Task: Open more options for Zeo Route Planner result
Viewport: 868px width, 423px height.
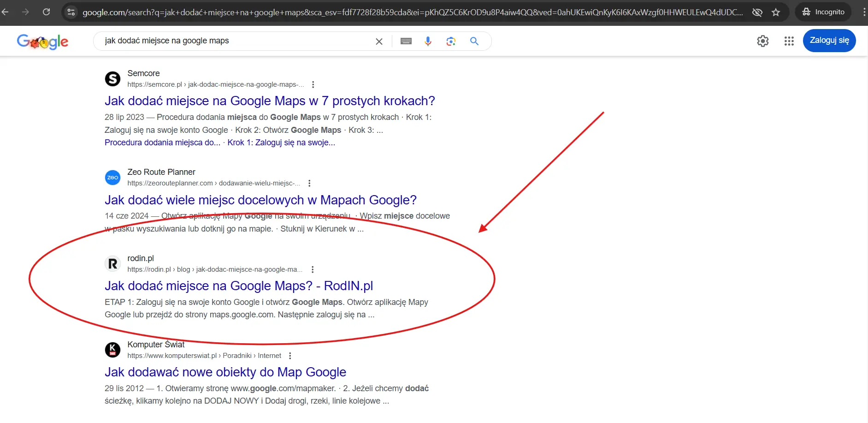Action: click(309, 183)
